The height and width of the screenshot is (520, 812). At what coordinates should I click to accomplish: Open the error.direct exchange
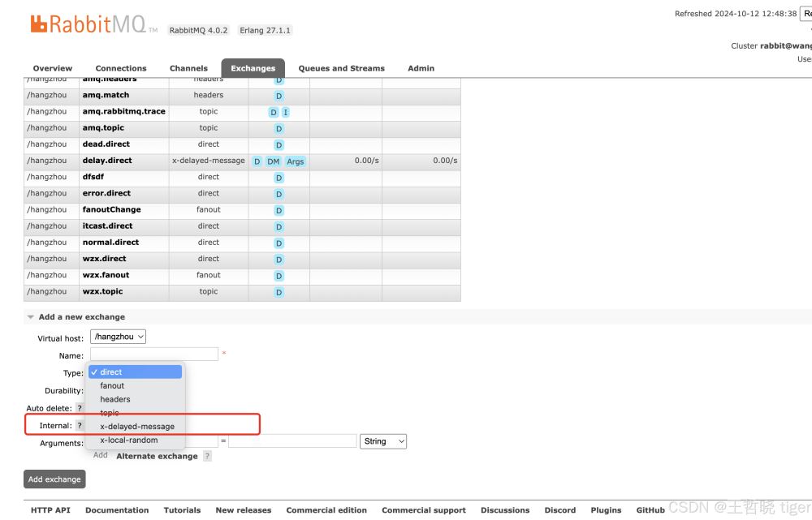pyautogui.click(x=106, y=193)
